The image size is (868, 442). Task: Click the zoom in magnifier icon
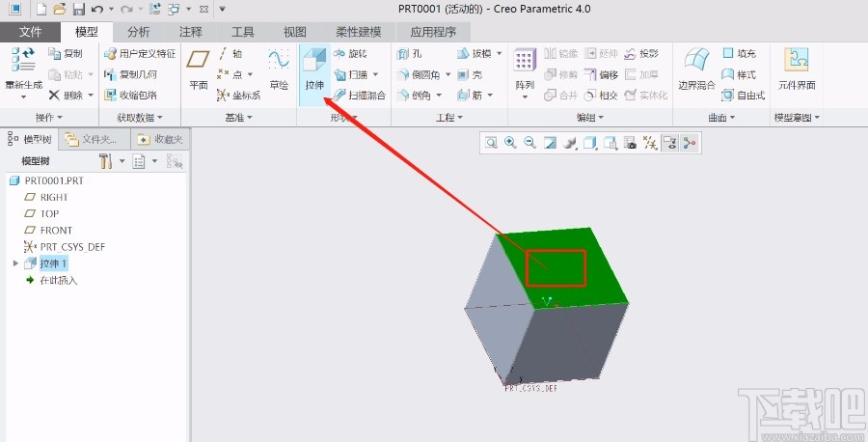(x=510, y=144)
